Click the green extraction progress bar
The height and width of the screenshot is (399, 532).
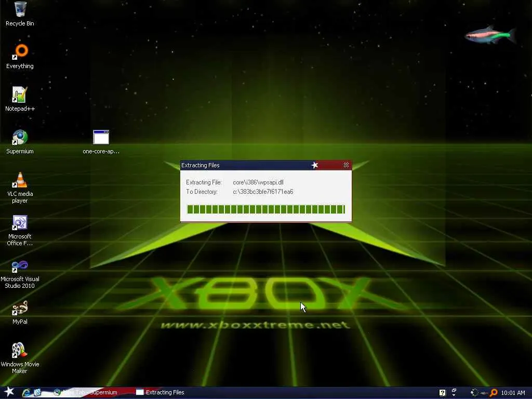tap(266, 209)
